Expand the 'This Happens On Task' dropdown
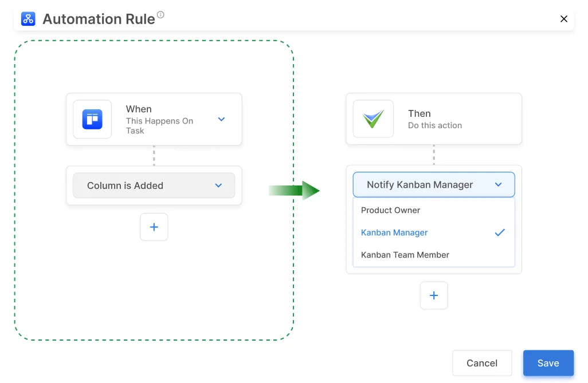The image size is (588, 383). coord(221,119)
